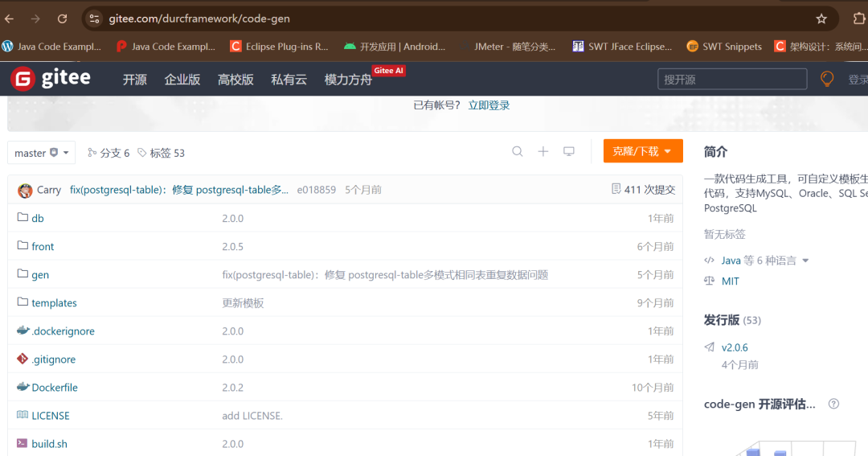Expand Java 等 6 种语言 dropdown
This screenshot has height=456, width=868.
point(765,261)
